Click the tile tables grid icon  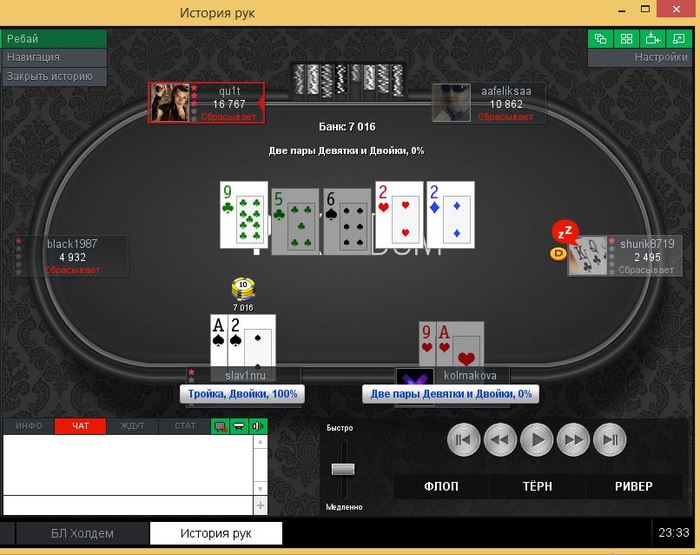(x=626, y=39)
